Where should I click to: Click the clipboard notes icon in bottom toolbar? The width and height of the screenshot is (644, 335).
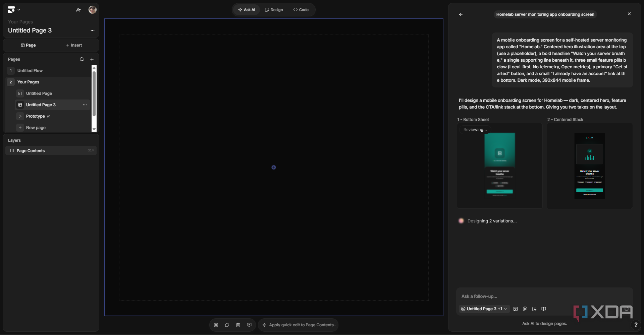pos(238,325)
